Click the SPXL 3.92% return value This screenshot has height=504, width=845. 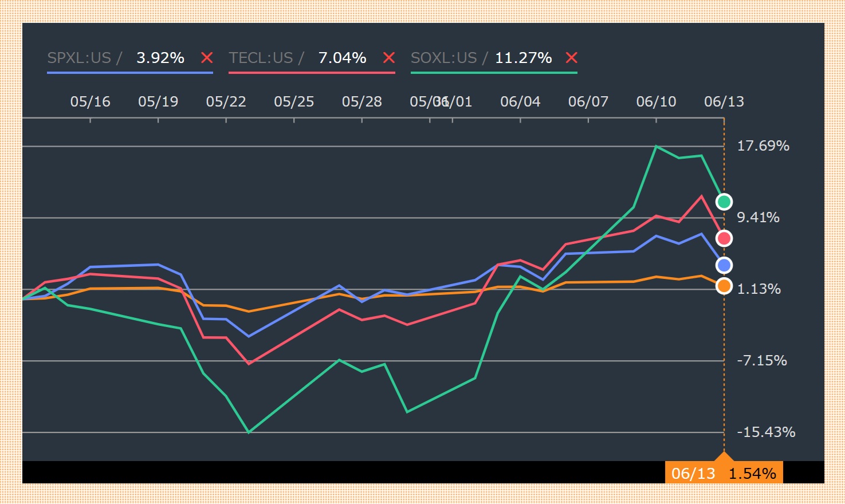point(160,58)
